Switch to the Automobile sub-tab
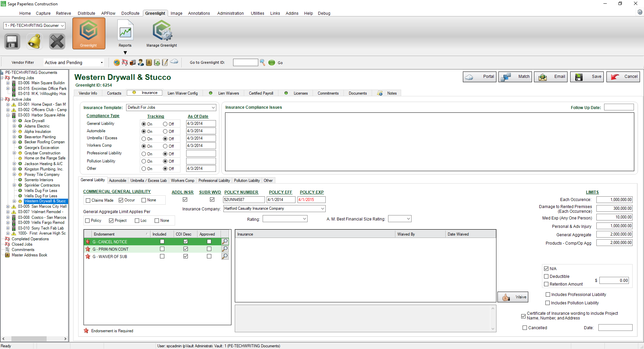Image resolution: width=644 pixels, height=349 pixels. click(117, 181)
